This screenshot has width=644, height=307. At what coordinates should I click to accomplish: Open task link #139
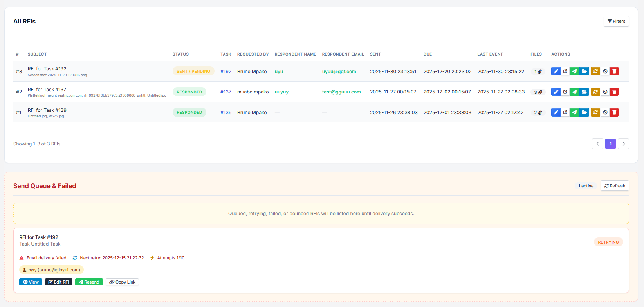(226, 113)
